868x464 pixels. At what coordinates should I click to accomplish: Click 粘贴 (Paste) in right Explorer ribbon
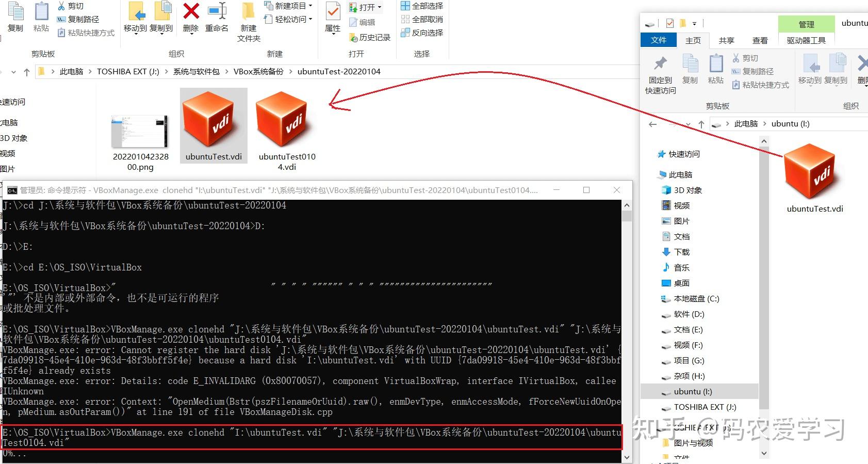click(716, 69)
